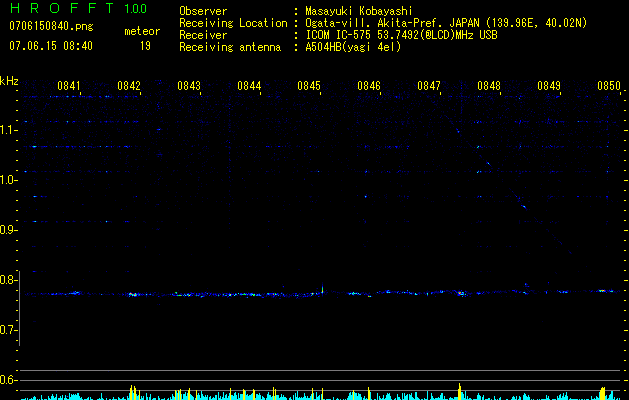This screenshot has width=629, height=400.
Task: Click the tall meteor echo spike near 0845
Action: [323, 288]
